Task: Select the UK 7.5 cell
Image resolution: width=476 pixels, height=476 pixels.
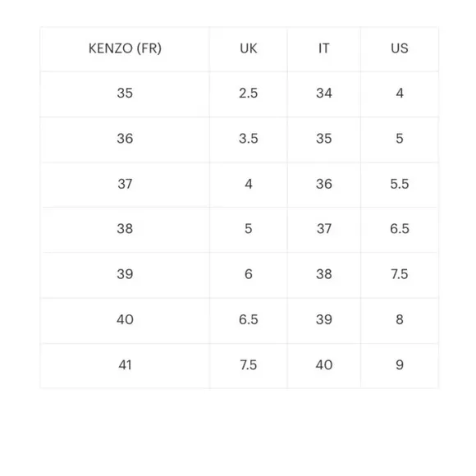Action: coord(249,365)
